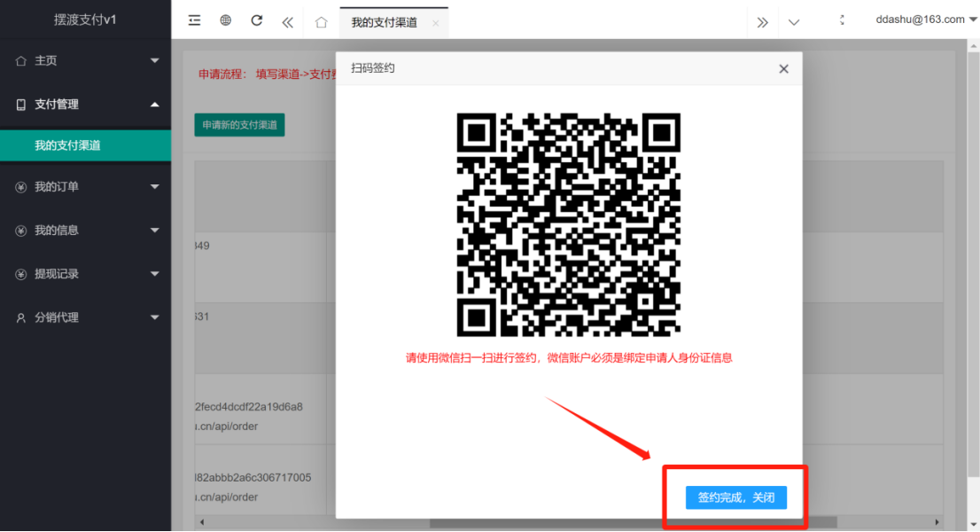Shift tabs left with double chevron
Screen dimensions: 980x532
(x=287, y=22)
